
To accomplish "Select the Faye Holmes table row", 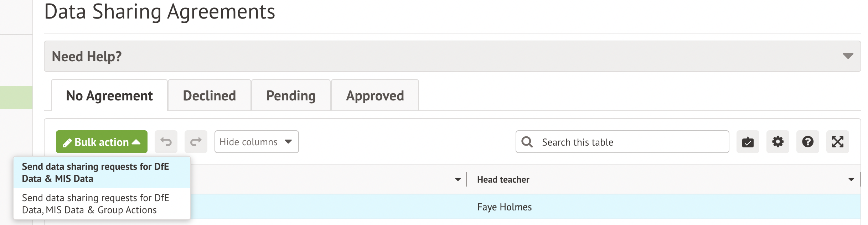I will click(504, 207).
